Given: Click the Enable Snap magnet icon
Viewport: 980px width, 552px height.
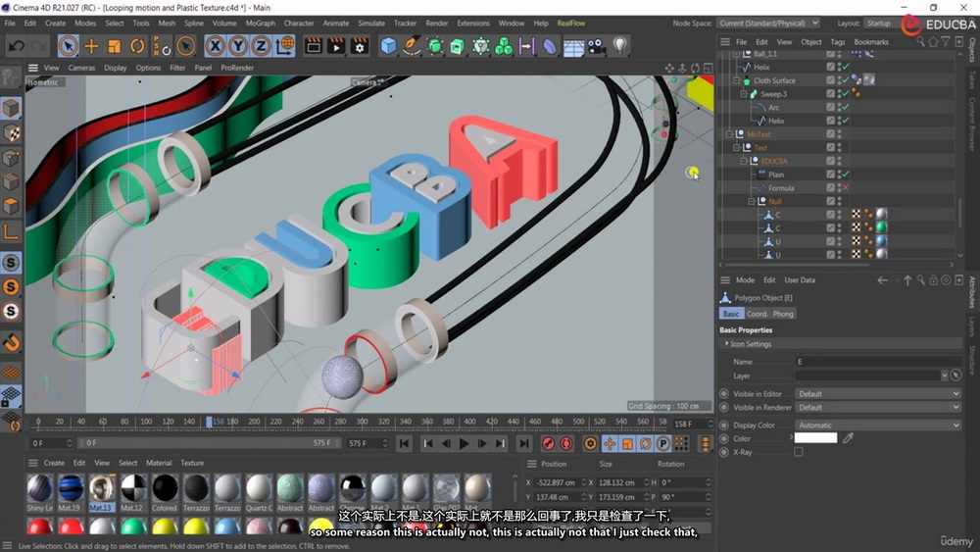Looking at the screenshot, I should (11, 342).
